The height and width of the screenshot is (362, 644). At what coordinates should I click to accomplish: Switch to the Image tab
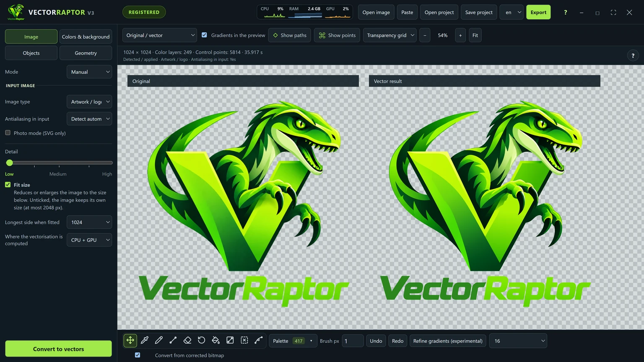coord(31,36)
